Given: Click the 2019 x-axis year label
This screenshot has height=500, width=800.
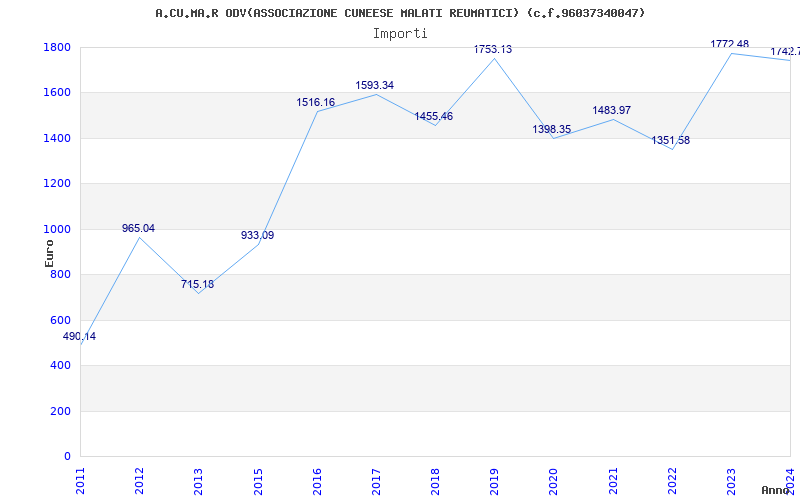Looking at the screenshot, I should point(495,481).
